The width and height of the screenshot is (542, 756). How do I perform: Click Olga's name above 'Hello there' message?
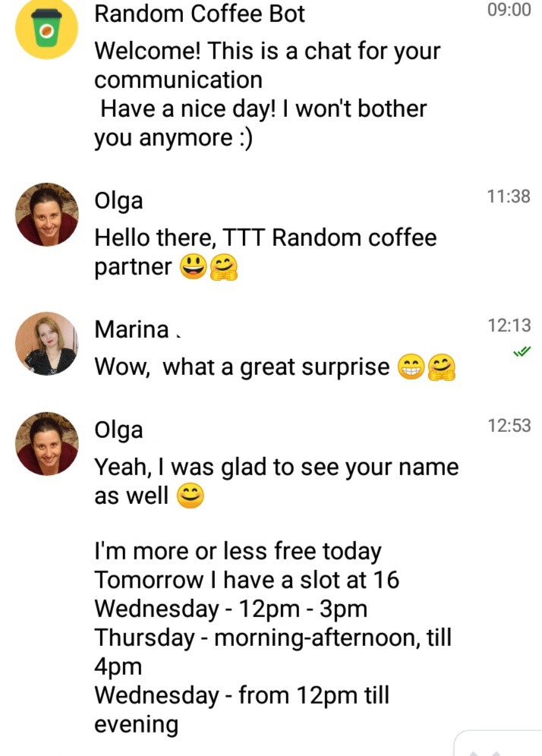coord(118,200)
